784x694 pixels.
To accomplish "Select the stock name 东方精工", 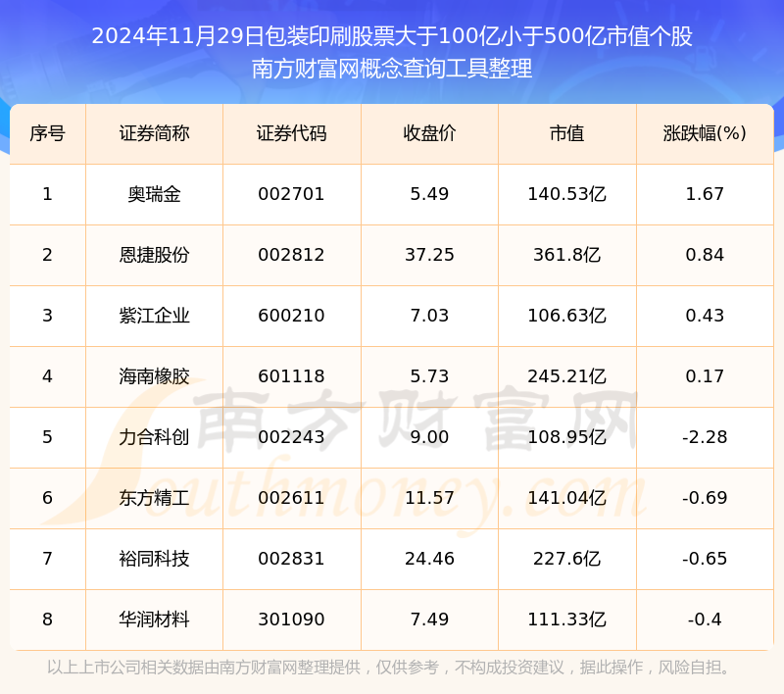I will tap(154, 498).
